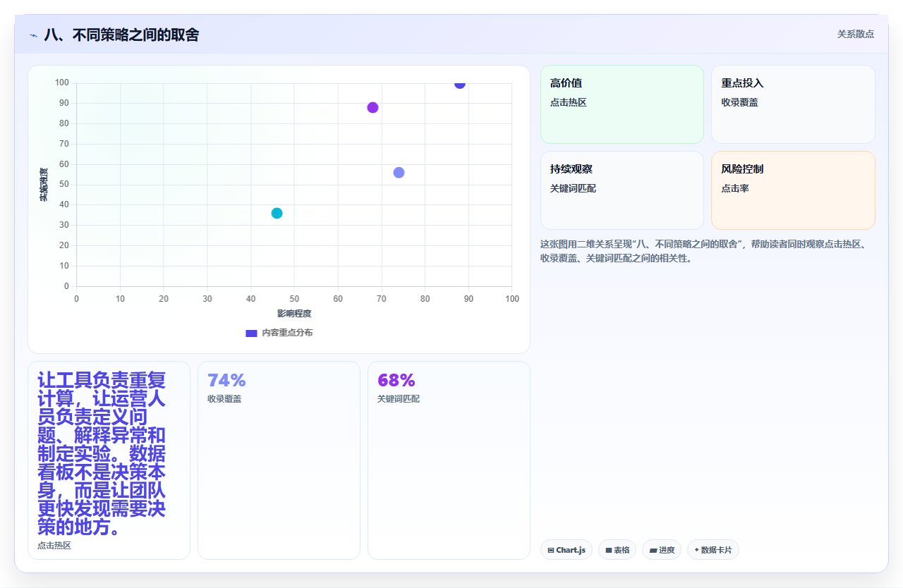Click the 点击率 text in 风险控制 card
Image resolution: width=903 pixels, height=588 pixels.
coord(735,188)
